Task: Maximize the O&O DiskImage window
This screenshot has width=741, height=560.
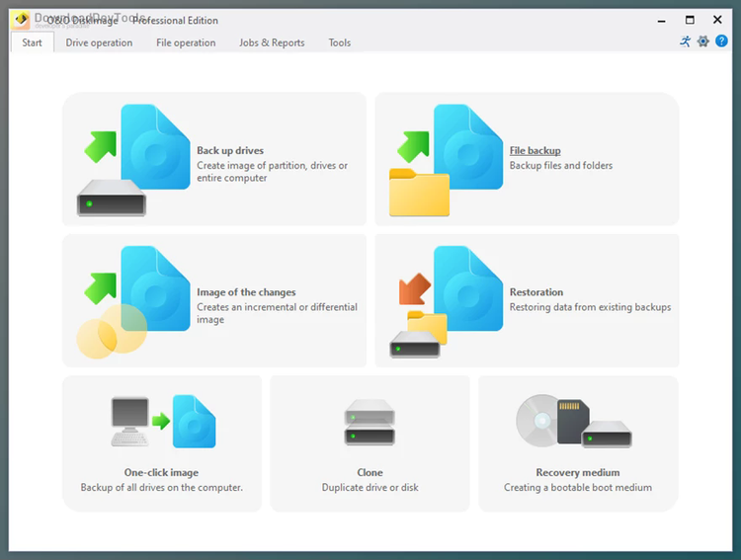Action: 690,20
